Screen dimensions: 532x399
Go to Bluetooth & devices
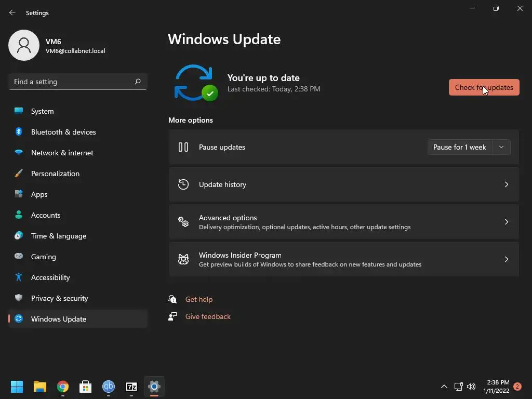click(78, 132)
